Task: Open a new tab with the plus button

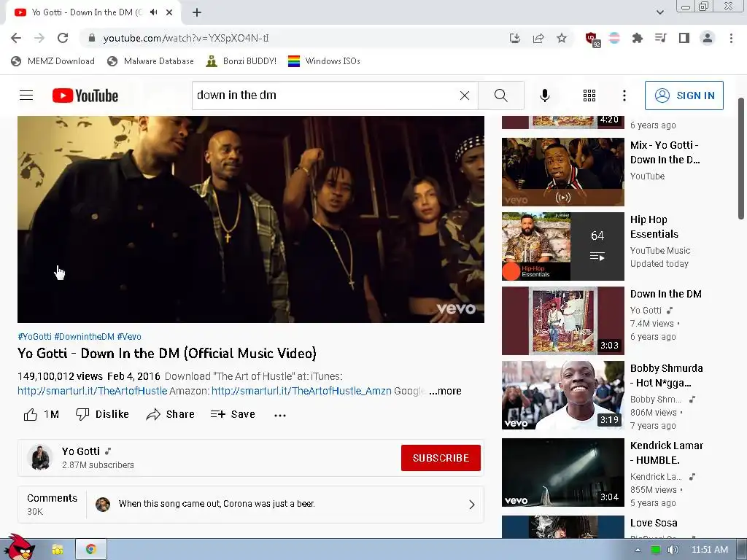Action: pyautogui.click(x=197, y=12)
